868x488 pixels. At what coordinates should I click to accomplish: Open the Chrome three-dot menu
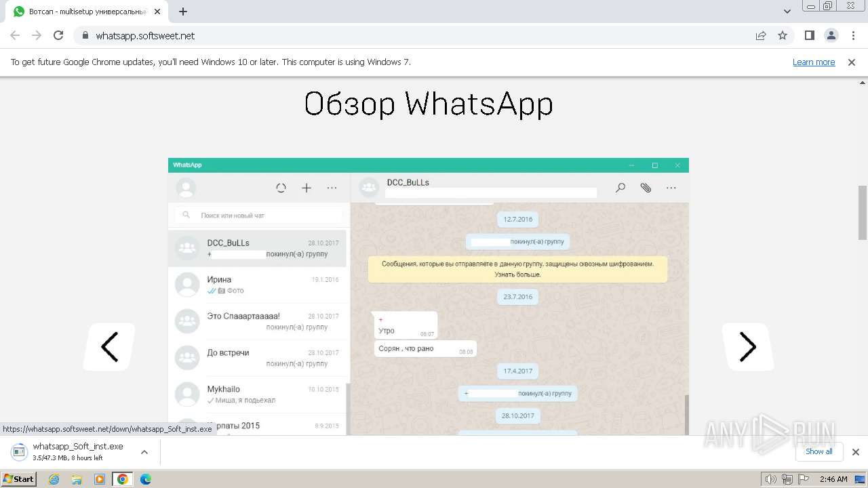[x=852, y=35]
